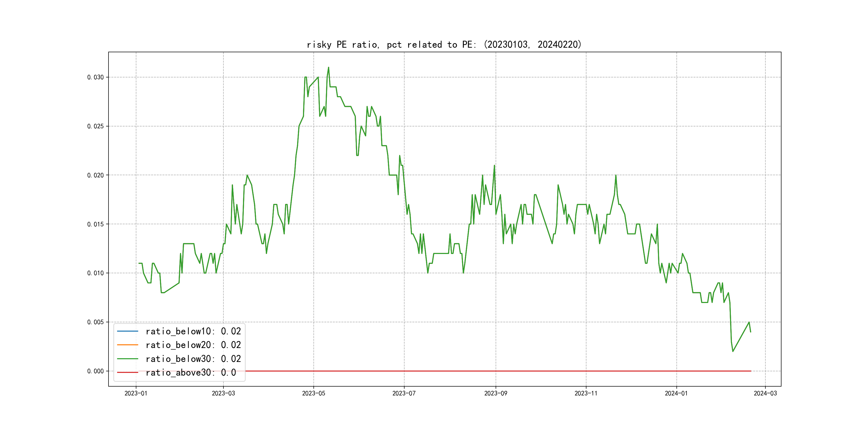Viewport: 868px width, 434px height.
Task: Click the 0.000 y-axis tick label
Action: click(95, 371)
